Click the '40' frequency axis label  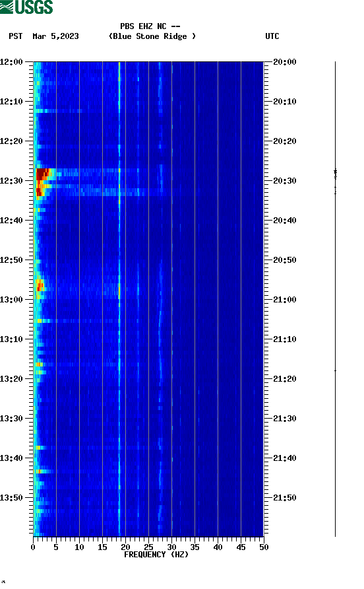[218, 547]
